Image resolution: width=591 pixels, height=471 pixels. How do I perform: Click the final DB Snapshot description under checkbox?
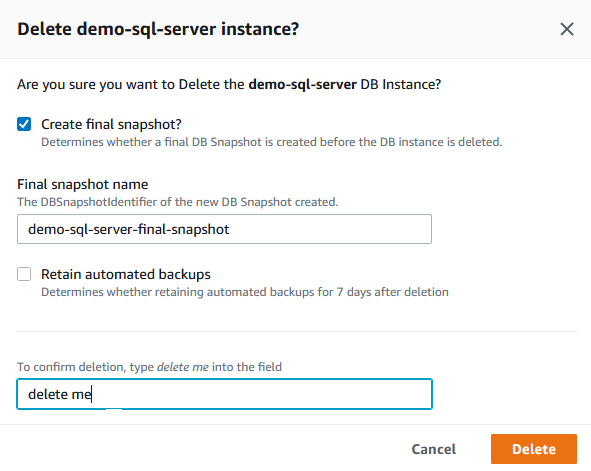(x=271, y=142)
